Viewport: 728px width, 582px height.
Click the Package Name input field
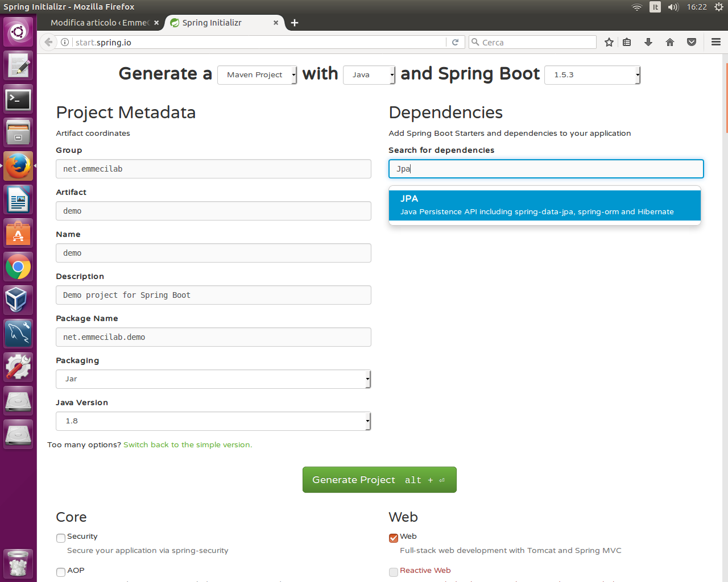213,337
